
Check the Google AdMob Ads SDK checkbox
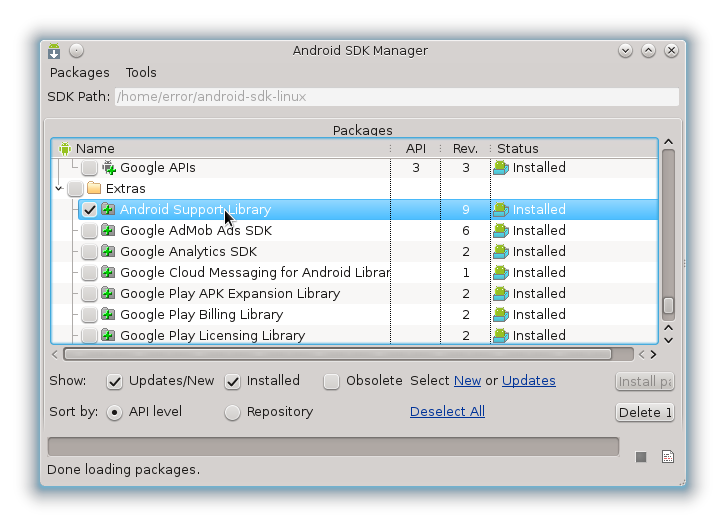pos(89,230)
